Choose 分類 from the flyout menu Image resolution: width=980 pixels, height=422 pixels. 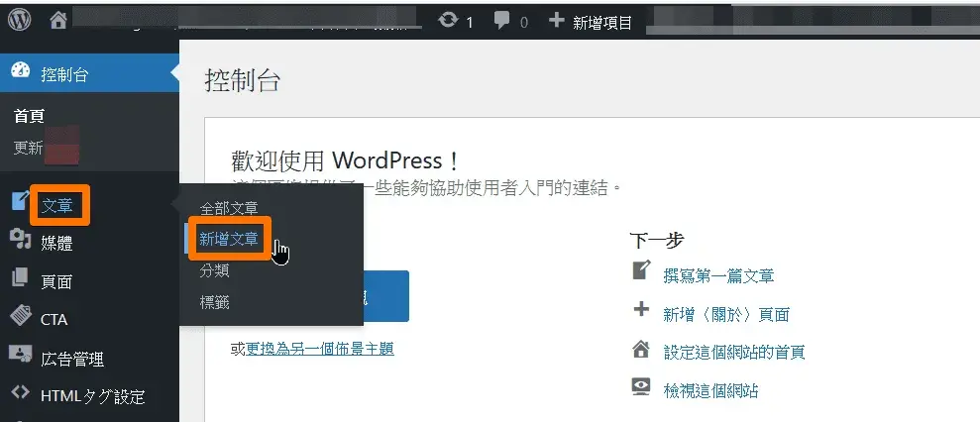[214, 270]
